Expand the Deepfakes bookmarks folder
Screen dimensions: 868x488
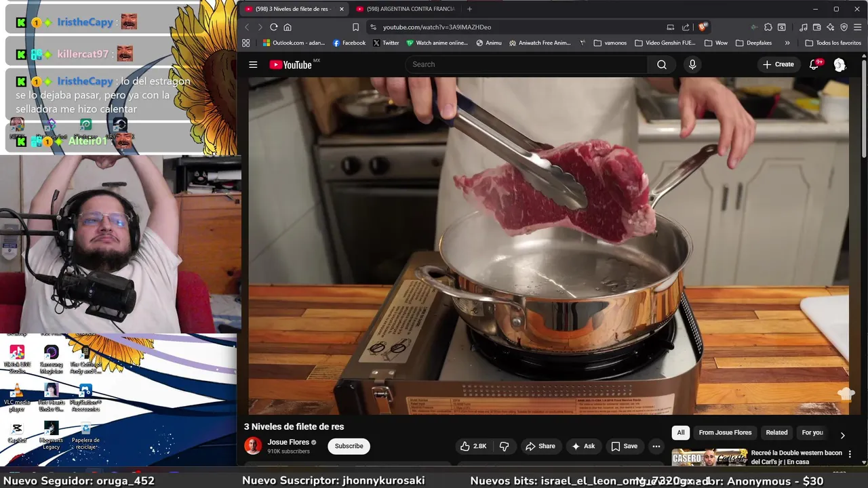pyautogui.click(x=753, y=43)
